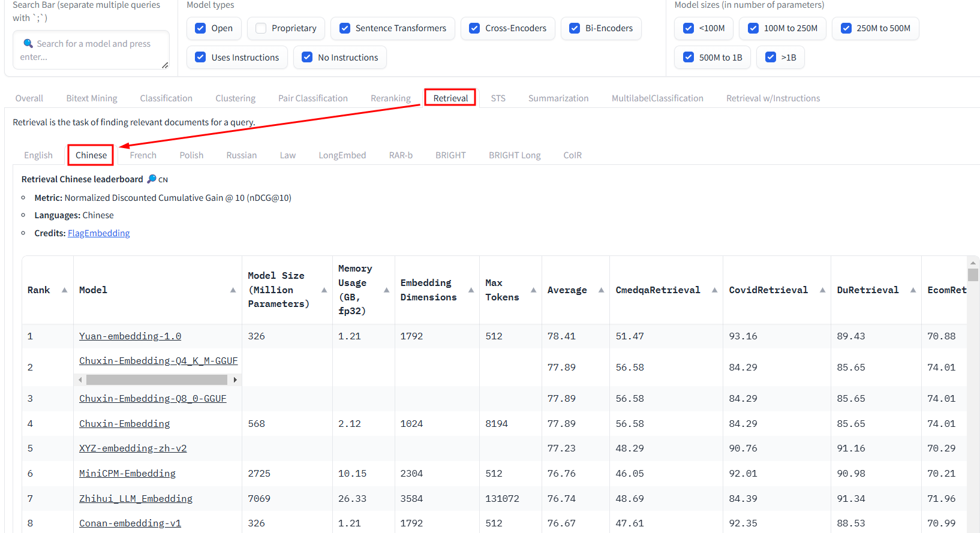Switch to French sub-tab
Viewport: 980px width, 533px height.
143,155
